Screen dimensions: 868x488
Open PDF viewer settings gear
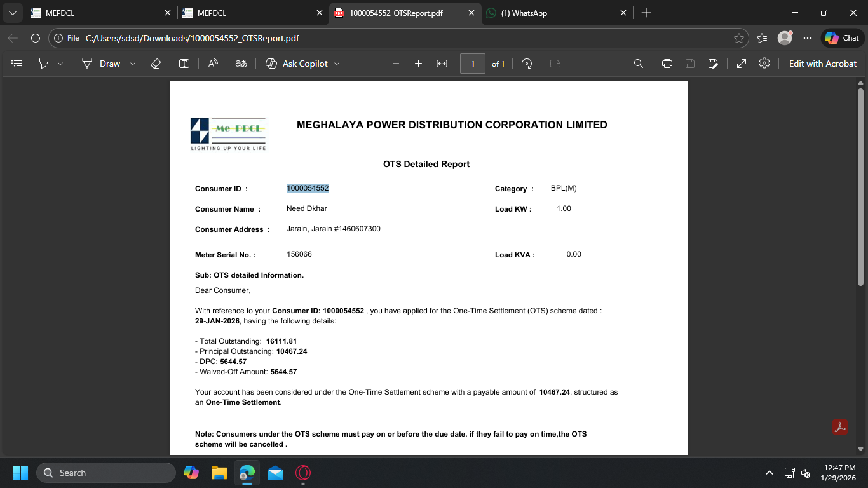(764, 64)
